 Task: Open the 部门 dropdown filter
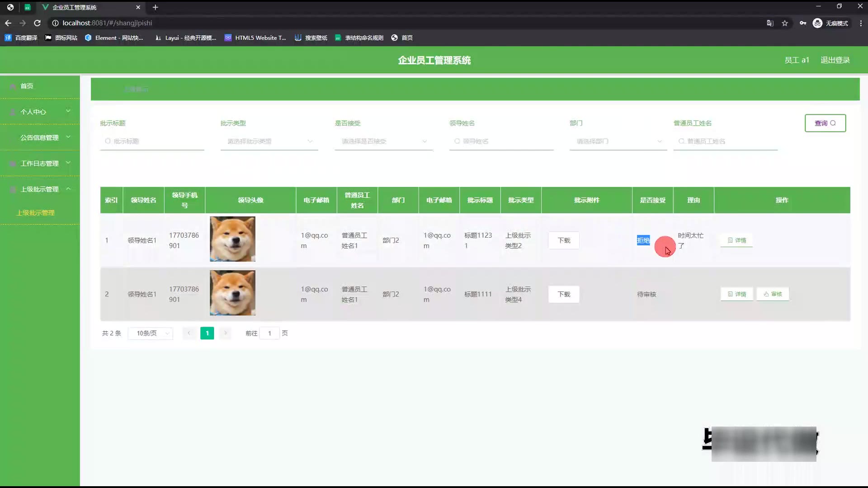coord(618,141)
